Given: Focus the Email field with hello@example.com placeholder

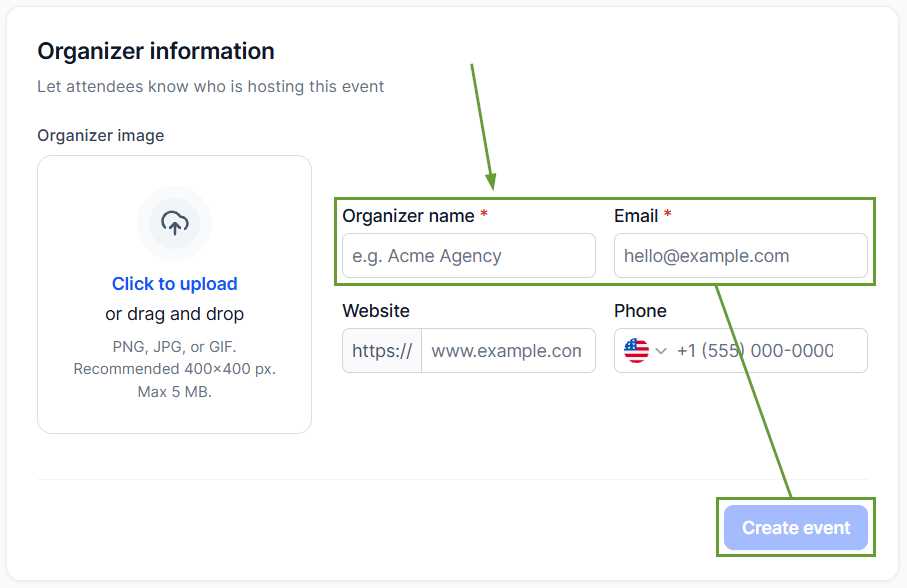Looking at the screenshot, I should coord(740,256).
